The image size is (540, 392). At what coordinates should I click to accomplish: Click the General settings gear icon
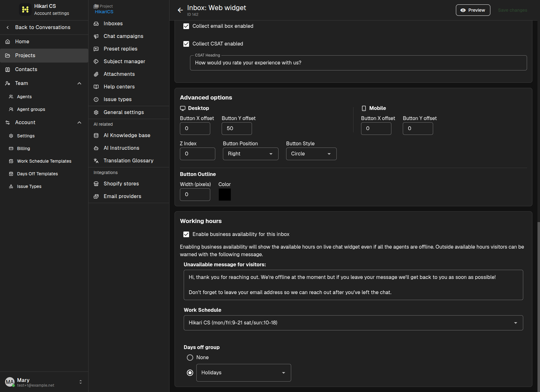tap(96, 112)
